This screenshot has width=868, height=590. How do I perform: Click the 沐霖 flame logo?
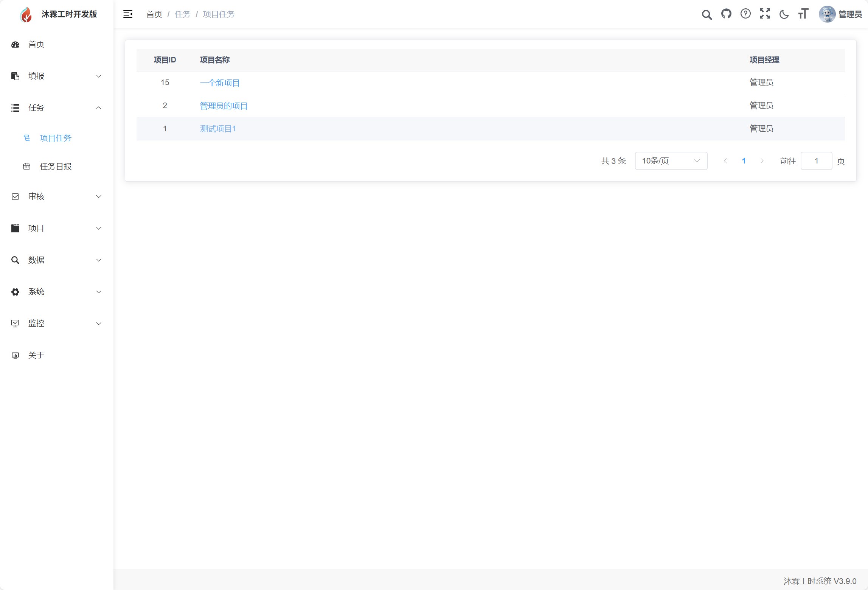[x=26, y=14]
